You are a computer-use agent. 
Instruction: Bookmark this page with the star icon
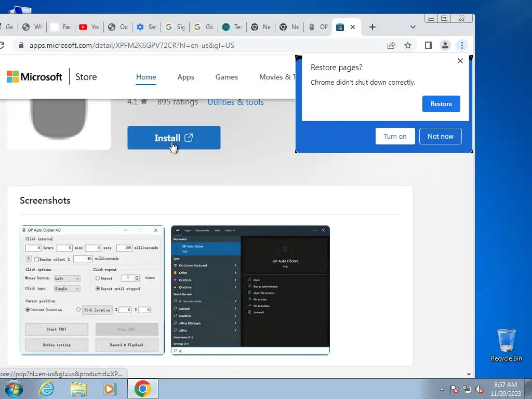[408, 45]
